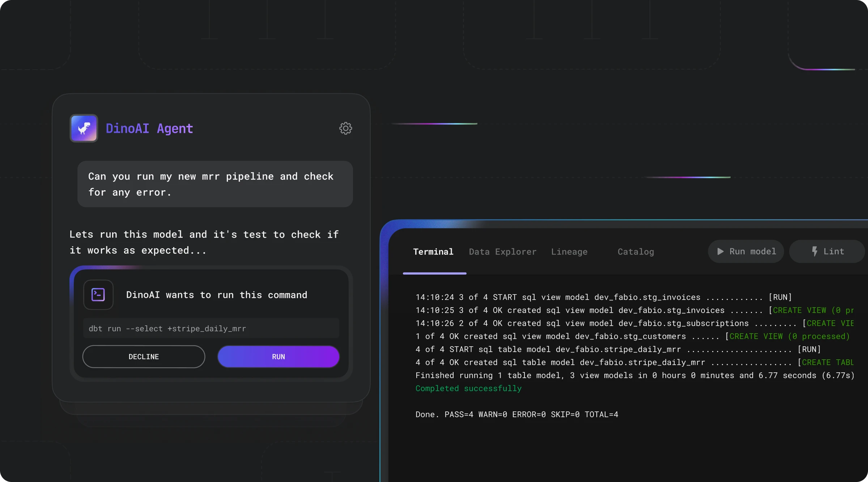Click the DinoAI Agent title text

[149, 128]
